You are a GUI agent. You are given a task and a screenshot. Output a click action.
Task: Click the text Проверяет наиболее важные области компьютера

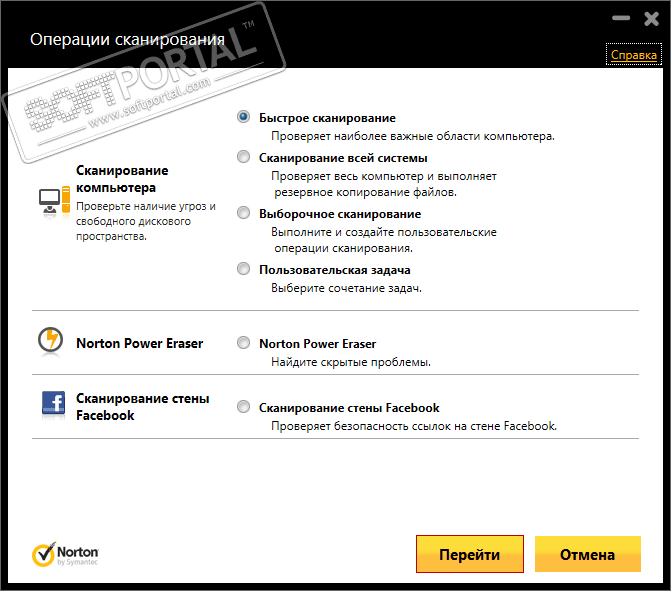413,136
